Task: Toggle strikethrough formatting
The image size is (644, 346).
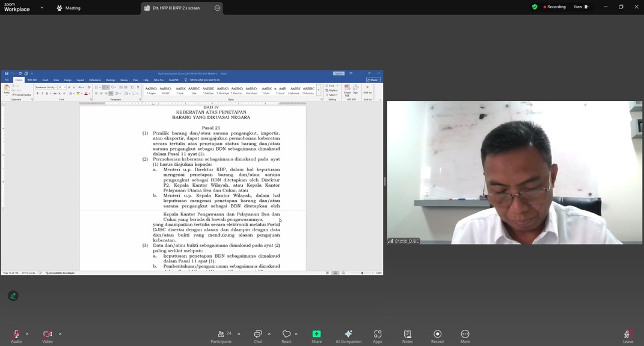Action: tap(55, 94)
